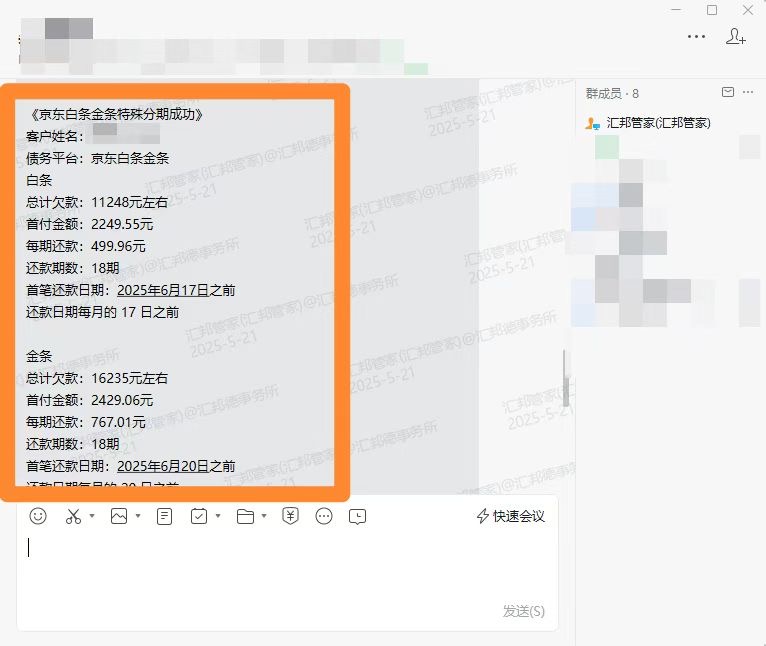Click the more options chat bubble icon

(x=324, y=516)
